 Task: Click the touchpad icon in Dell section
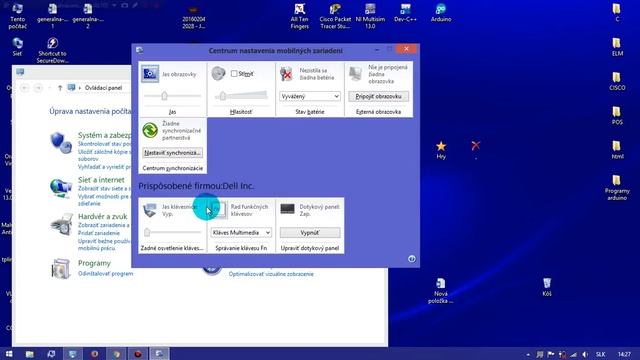pos(287,209)
